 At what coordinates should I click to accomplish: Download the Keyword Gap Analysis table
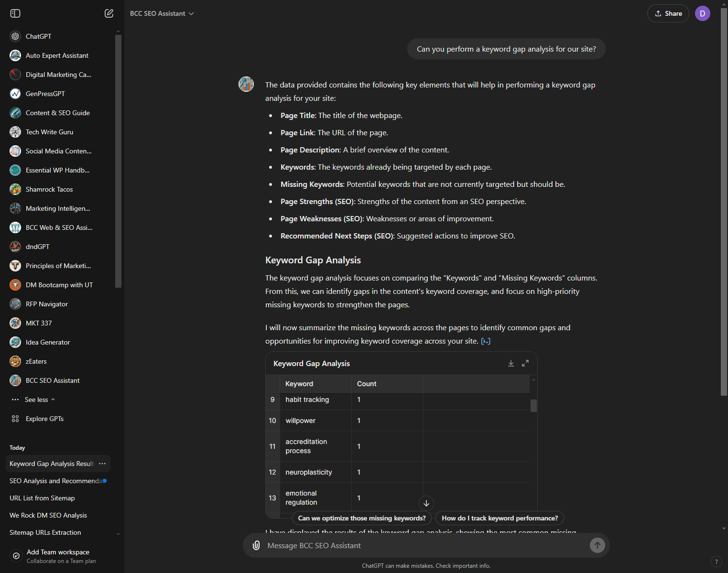(x=511, y=363)
